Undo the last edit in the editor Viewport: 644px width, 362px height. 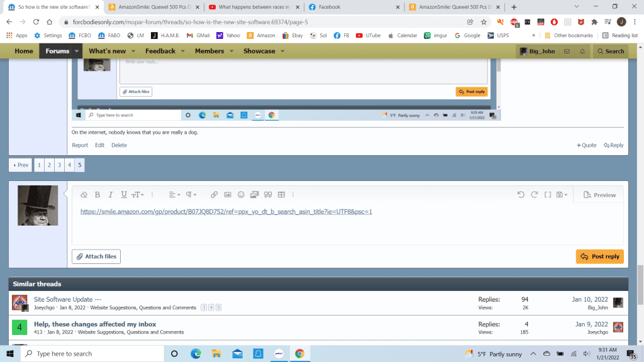coord(521,195)
